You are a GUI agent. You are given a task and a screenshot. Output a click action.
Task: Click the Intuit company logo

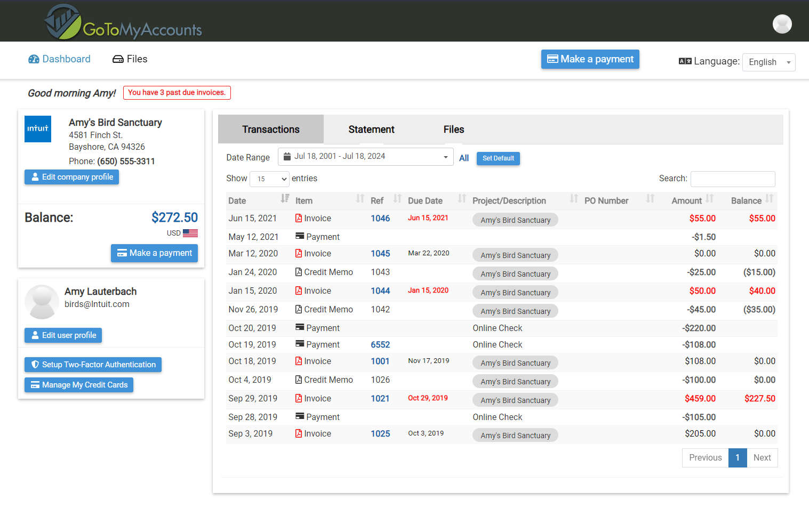click(x=38, y=129)
